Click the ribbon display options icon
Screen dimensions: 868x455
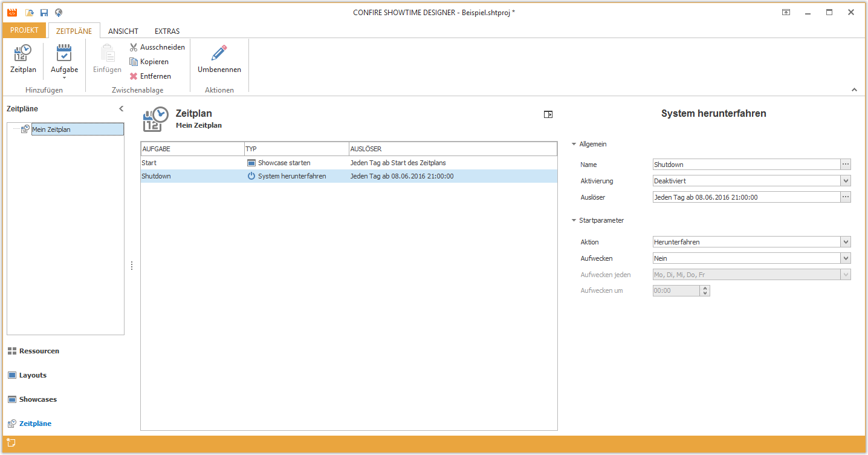click(x=786, y=12)
